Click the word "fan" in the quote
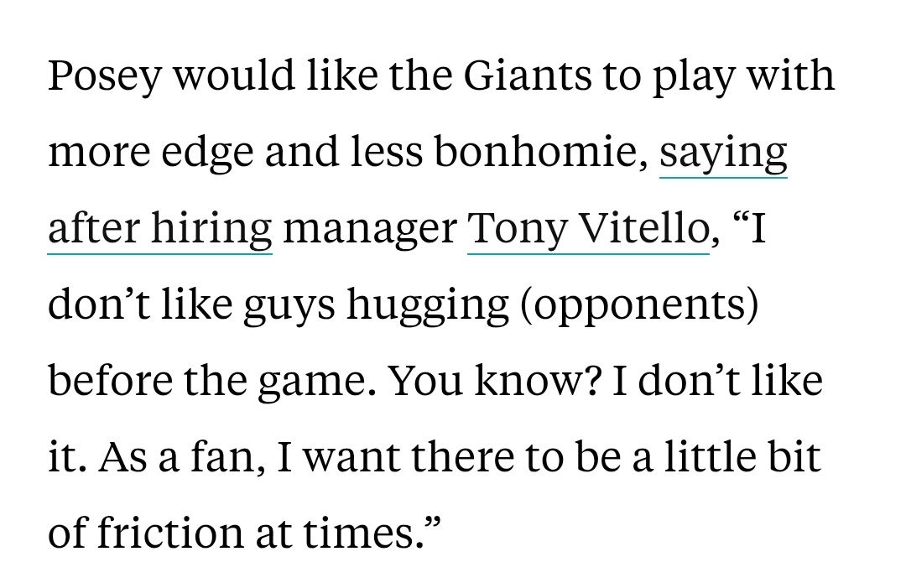Image resolution: width=906 pixels, height=588 pixels. 230,458
